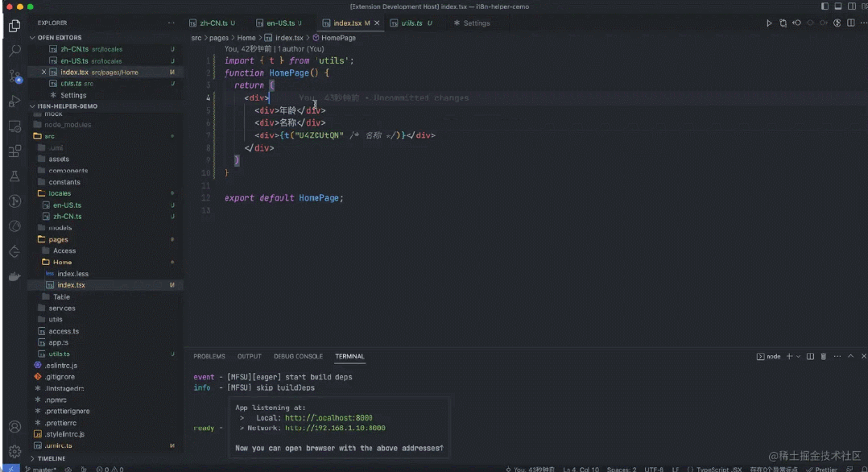Open Explorer Views and More Actions ellipsis

tap(171, 23)
